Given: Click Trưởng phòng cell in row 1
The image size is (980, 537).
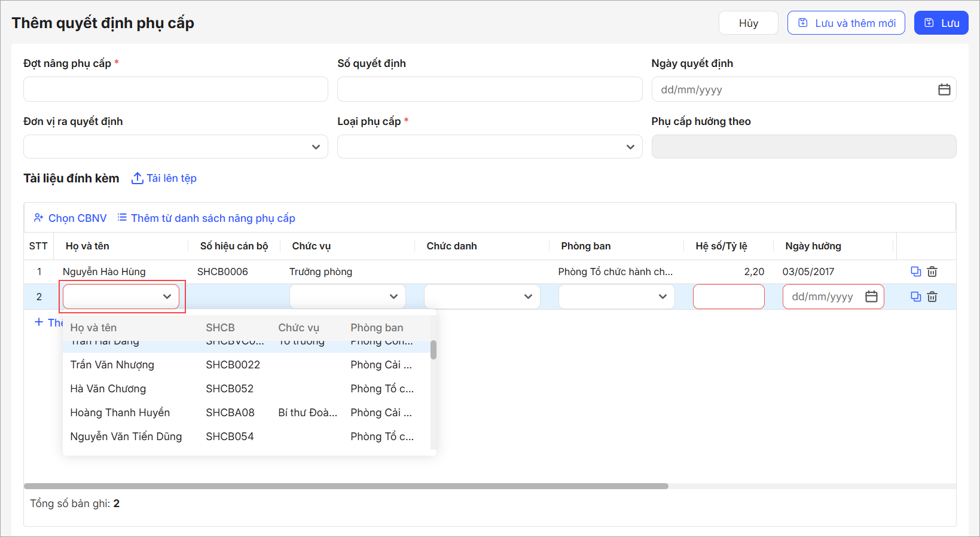Looking at the screenshot, I should point(320,271).
